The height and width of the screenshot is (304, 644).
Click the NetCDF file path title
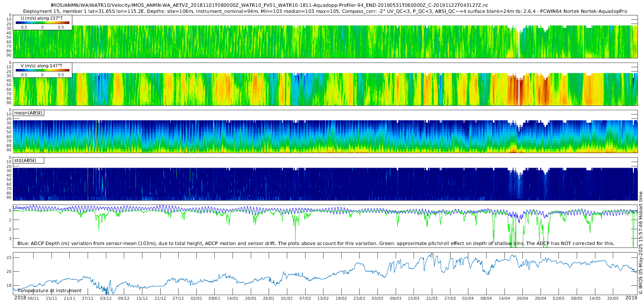click(269, 5)
